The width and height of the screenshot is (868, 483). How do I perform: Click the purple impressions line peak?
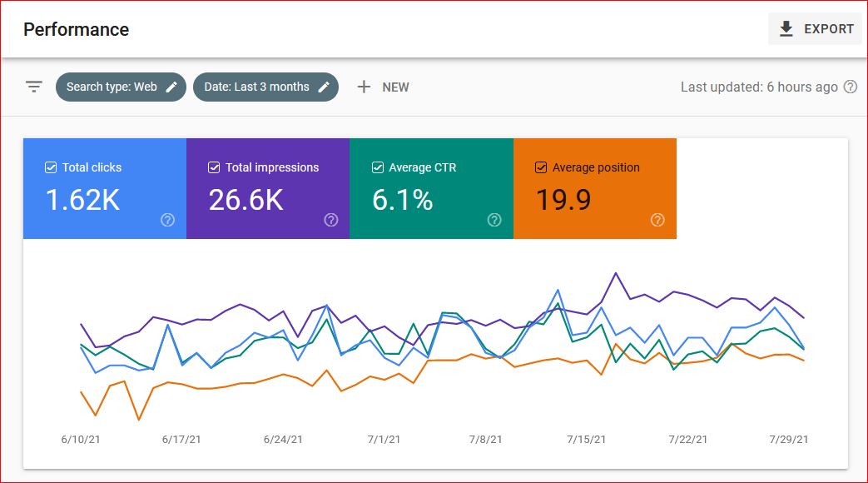pyautogui.click(x=615, y=273)
